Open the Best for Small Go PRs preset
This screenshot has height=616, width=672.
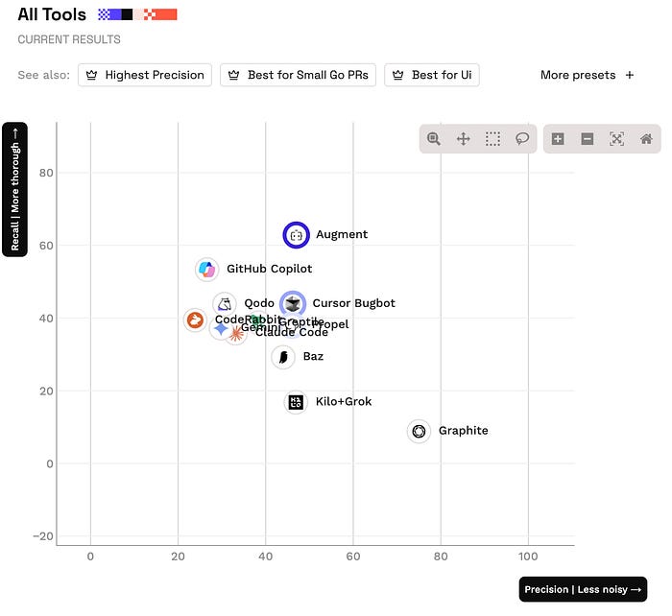[x=298, y=75]
